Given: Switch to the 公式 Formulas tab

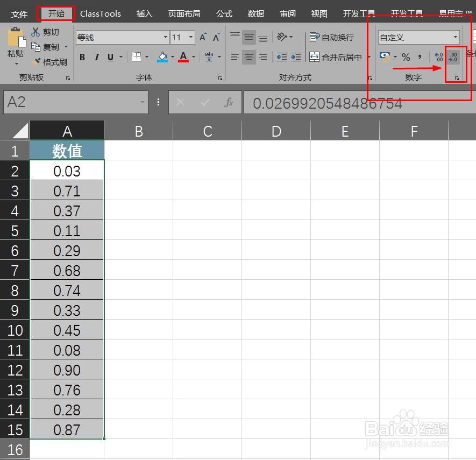Looking at the screenshot, I should pos(224,13).
